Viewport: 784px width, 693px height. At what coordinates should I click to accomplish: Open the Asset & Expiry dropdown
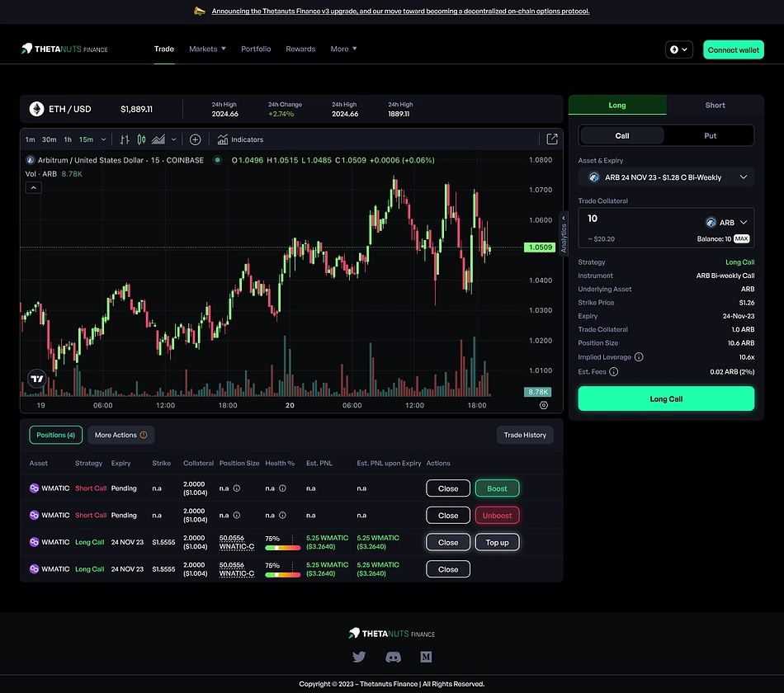666,177
